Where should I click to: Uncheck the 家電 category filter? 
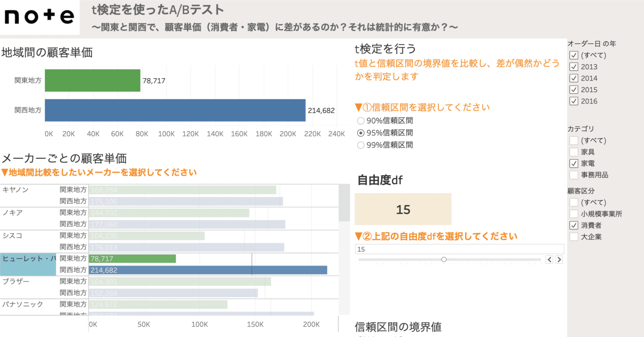[x=574, y=163]
